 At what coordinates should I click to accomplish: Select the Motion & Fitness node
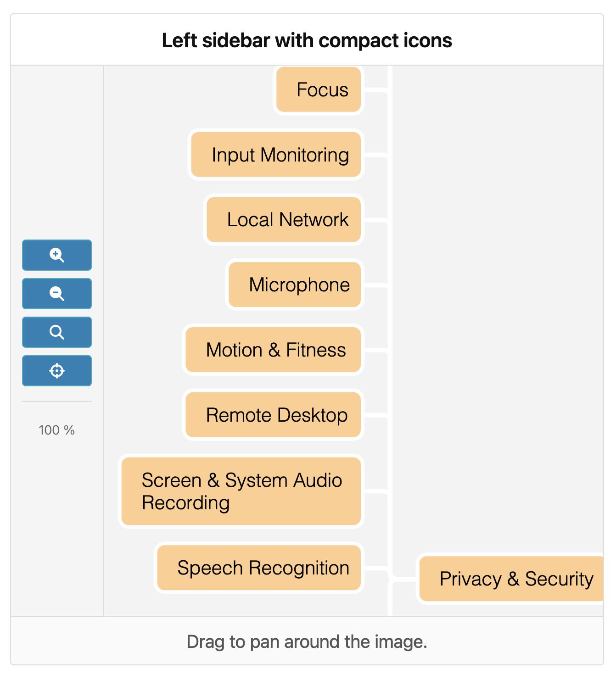(273, 350)
